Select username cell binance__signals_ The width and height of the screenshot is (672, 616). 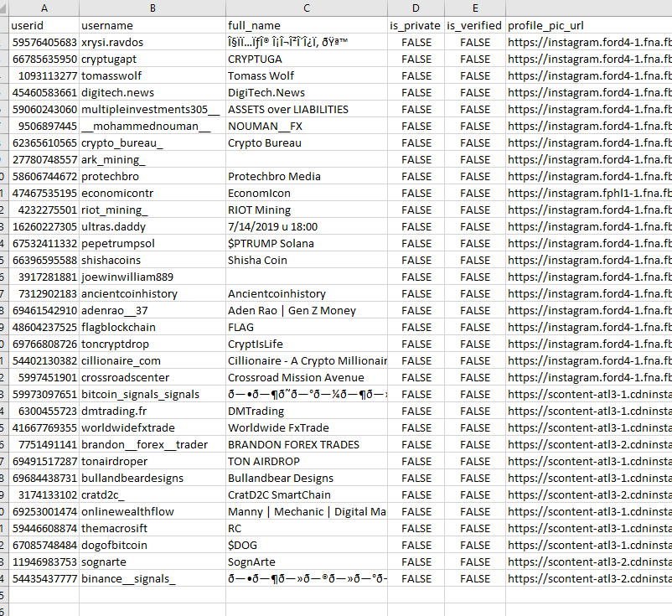(152, 578)
